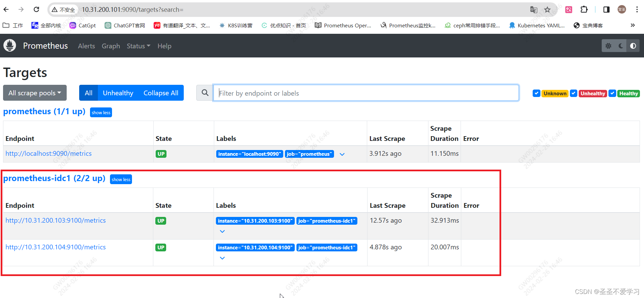
Task: Collapse prometheus-idc1 pool with show less
Action: 121,179
